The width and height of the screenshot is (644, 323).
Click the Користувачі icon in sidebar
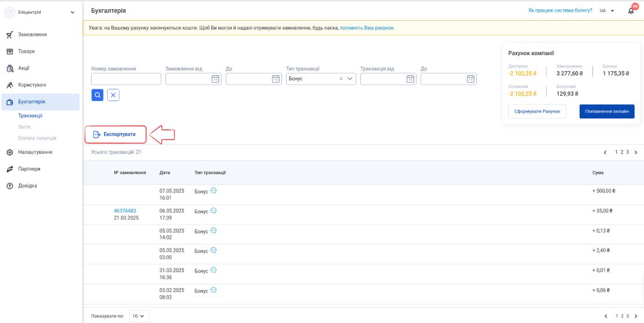(10, 85)
